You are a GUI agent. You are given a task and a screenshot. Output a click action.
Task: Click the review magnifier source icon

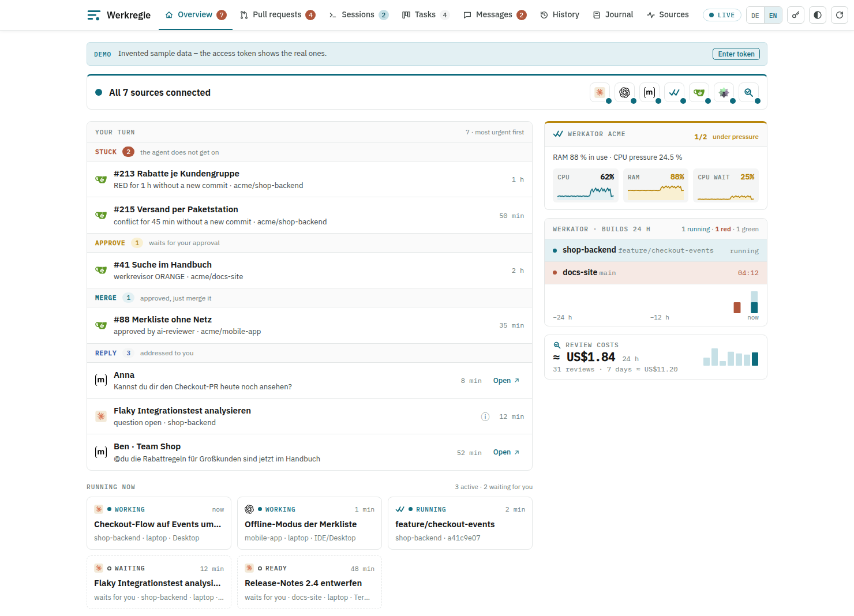749,92
